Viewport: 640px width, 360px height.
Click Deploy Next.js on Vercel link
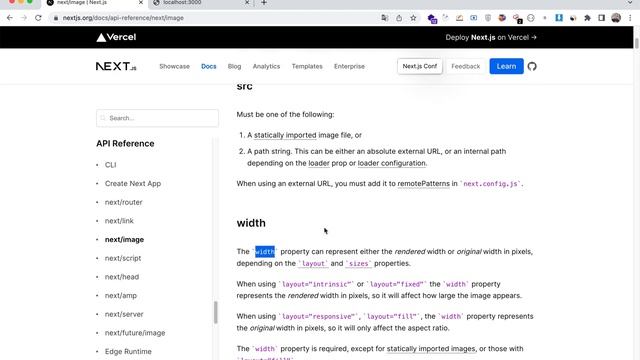[491, 38]
